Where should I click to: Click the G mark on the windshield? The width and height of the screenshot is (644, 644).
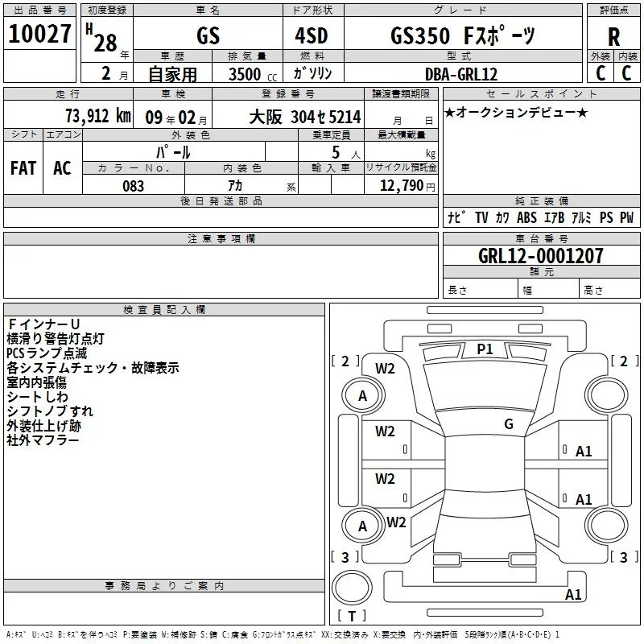coord(509,424)
